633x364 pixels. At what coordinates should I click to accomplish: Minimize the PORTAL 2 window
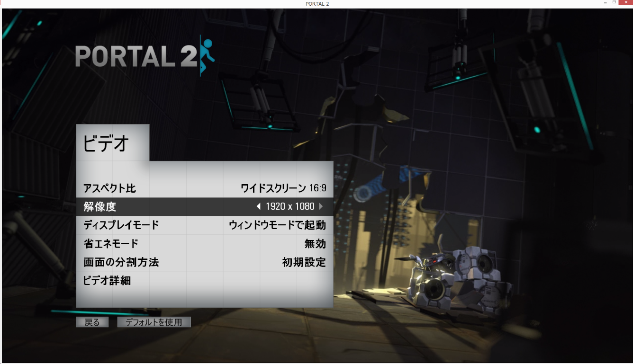pos(605,3)
